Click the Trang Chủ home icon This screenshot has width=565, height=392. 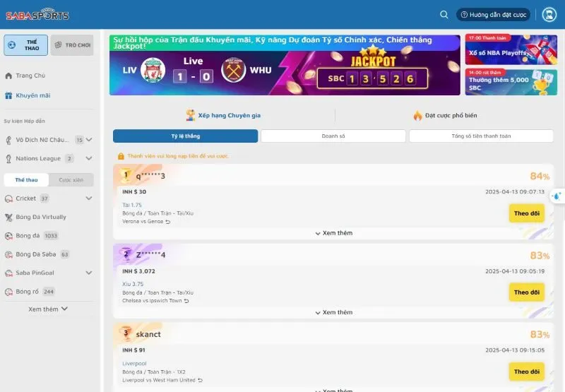click(x=8, y=76)
